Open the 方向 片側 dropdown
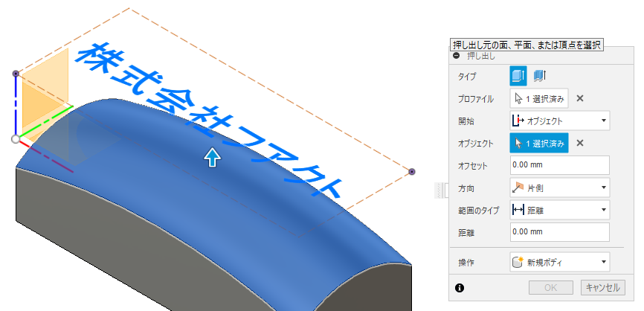 [560, 187]
